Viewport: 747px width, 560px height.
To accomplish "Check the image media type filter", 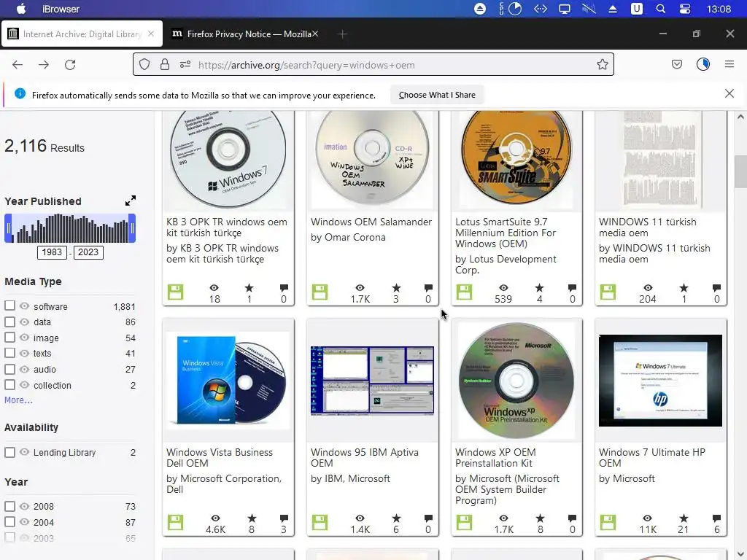I will point(9,337).
